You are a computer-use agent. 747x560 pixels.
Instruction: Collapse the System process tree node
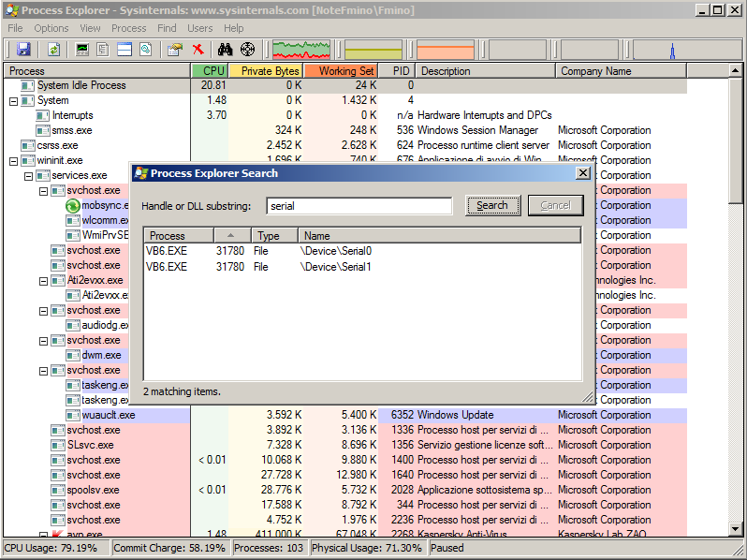[x=14, y=101]
